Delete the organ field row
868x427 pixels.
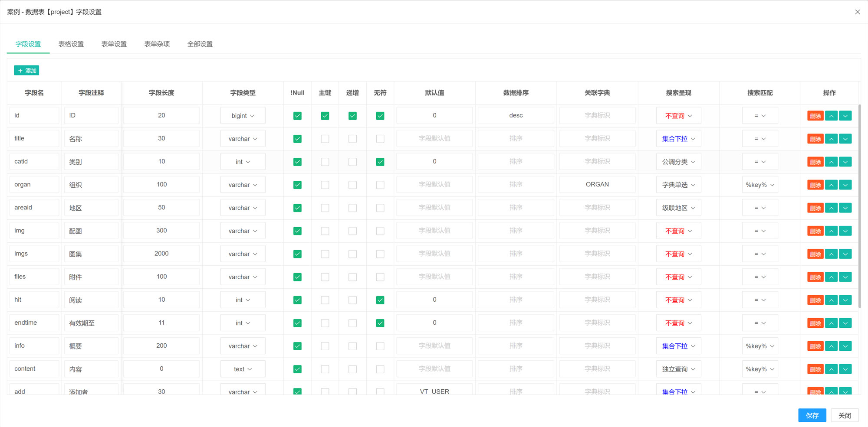pyautogui.click(x=815, y=185)
